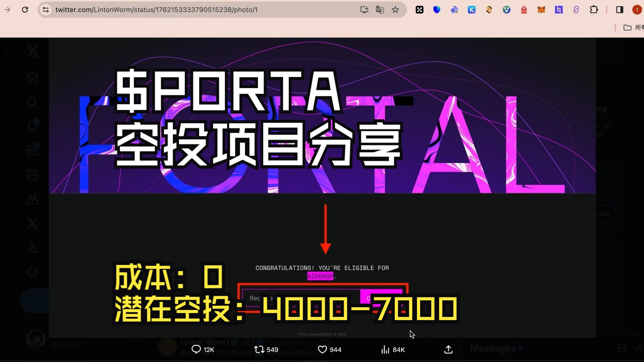Screen dimensions: 644x362
Task: Click the enlarged PORTAL tweet photo
Action: 322,187
